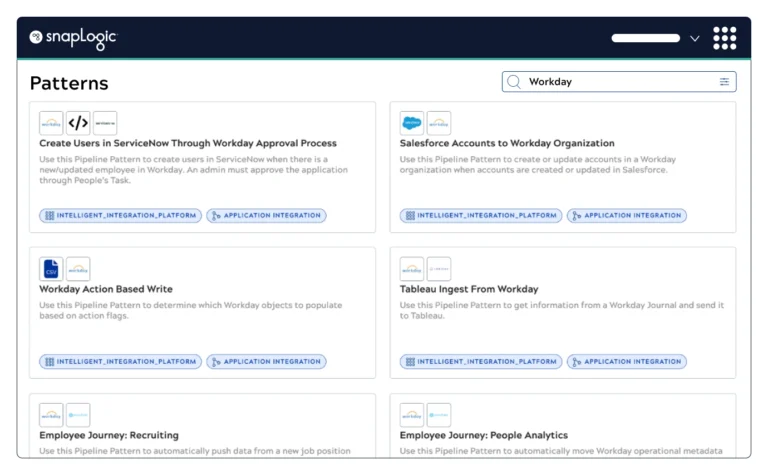Click the SnapLogic logo
The image size is (768, 475).
tap(73, 38)
